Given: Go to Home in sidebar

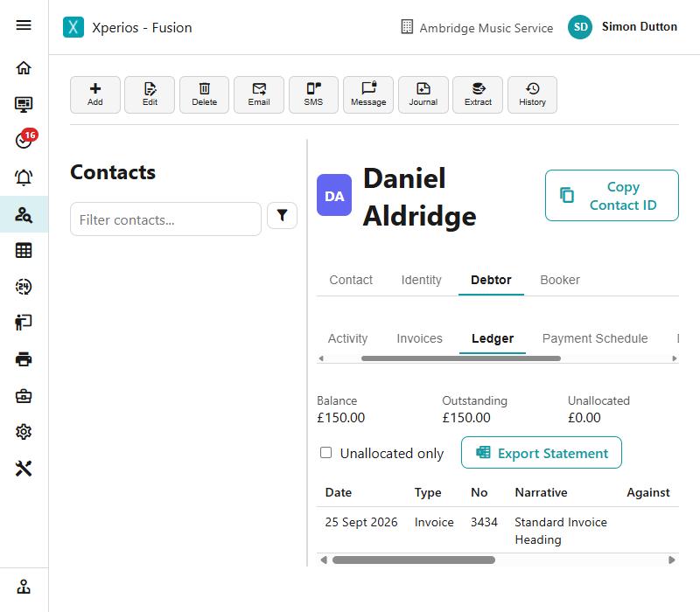Looking at the screenshot, I should click(x=24, y=68).
